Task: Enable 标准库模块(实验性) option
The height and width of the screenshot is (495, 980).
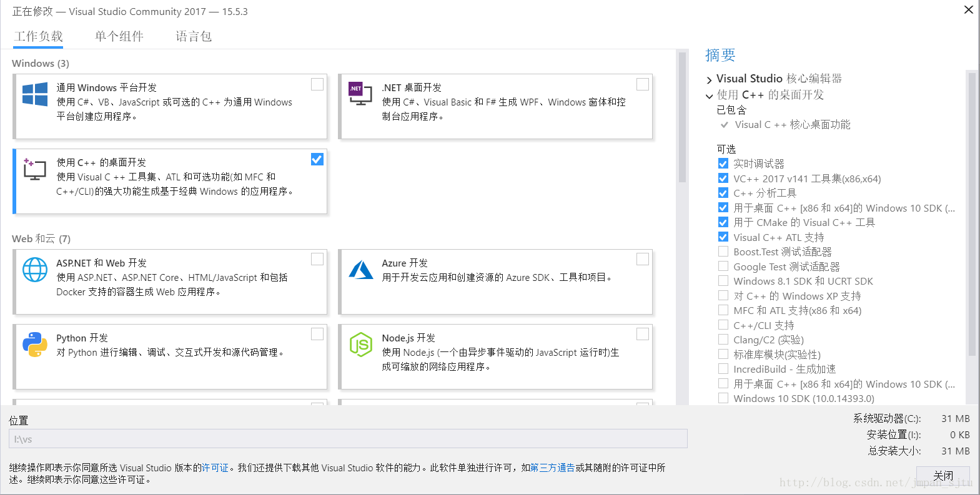Action: click(x=723, y=355)
